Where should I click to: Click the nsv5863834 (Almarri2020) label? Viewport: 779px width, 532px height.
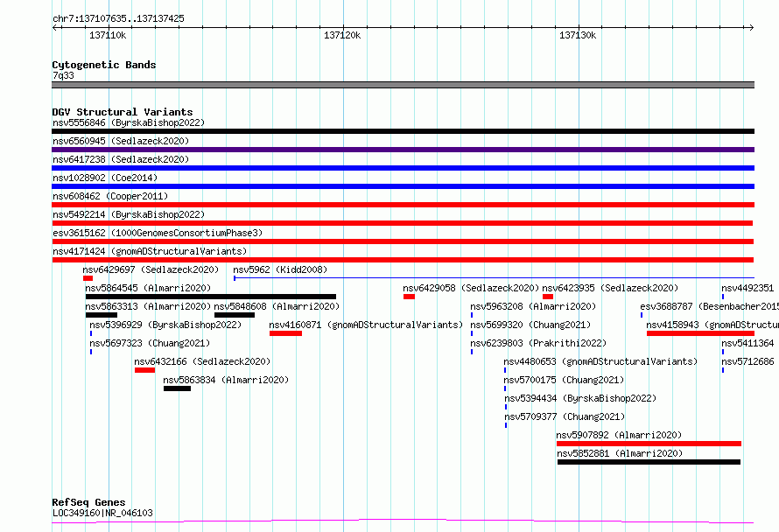pos(226,380)
